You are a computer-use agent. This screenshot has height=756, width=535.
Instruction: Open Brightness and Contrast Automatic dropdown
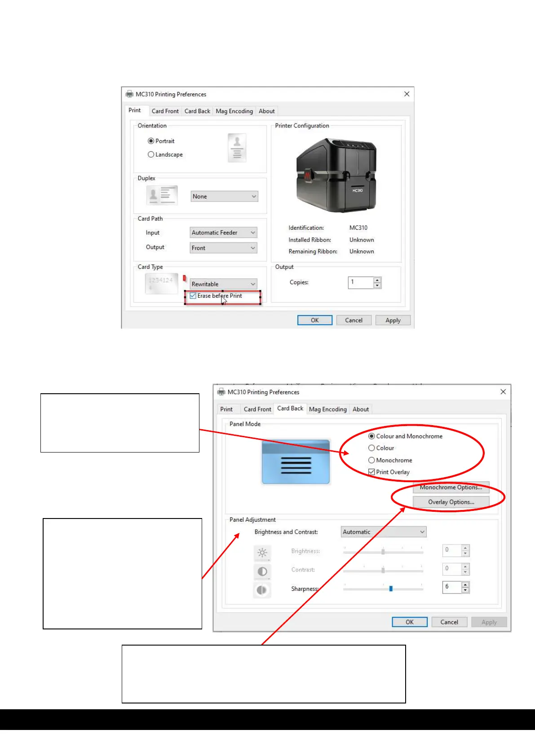coord(384,532)
